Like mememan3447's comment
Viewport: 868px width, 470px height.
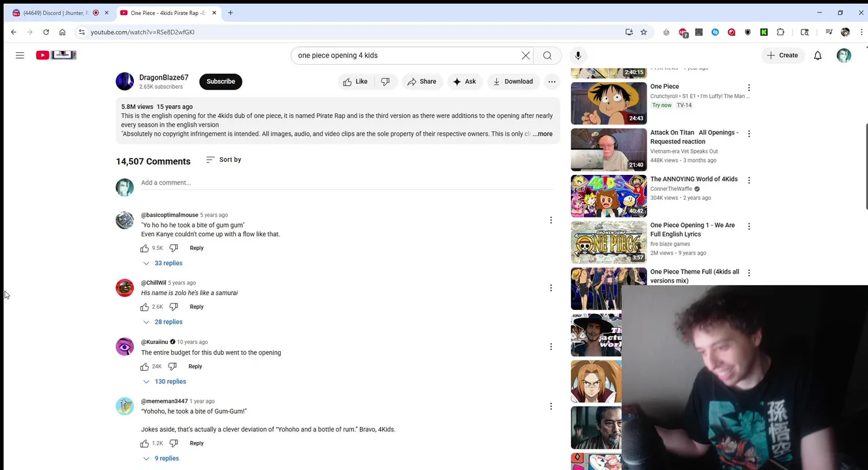[144, 443]
